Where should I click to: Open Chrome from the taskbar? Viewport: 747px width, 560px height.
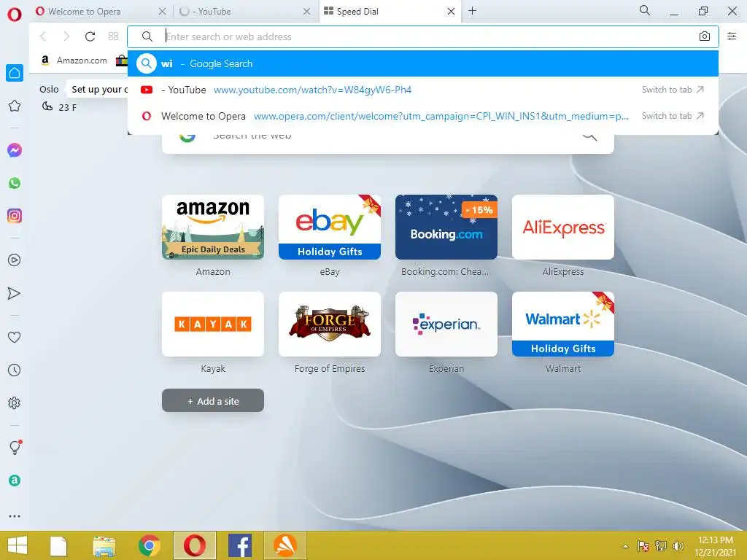pyautogui.click(x=149, y=545)
